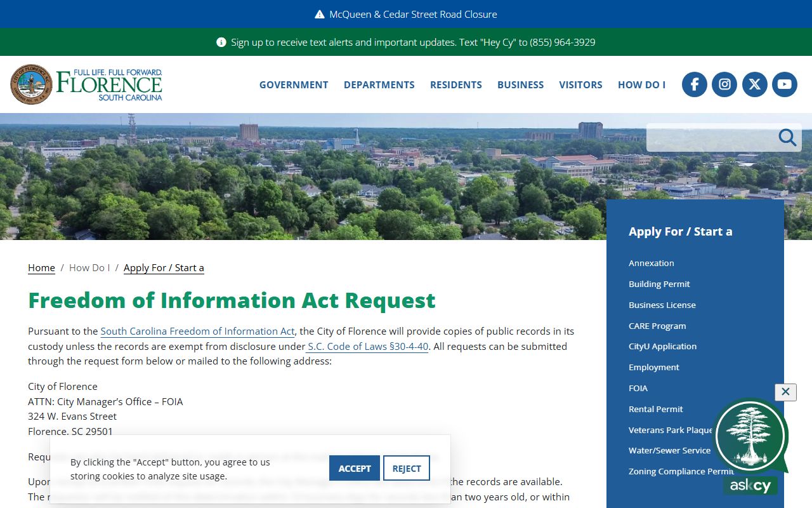Image resolution: width=812 pixels, height=508 pixels.
Task: Open the YouTube social icon
Action: click(784, 84)
